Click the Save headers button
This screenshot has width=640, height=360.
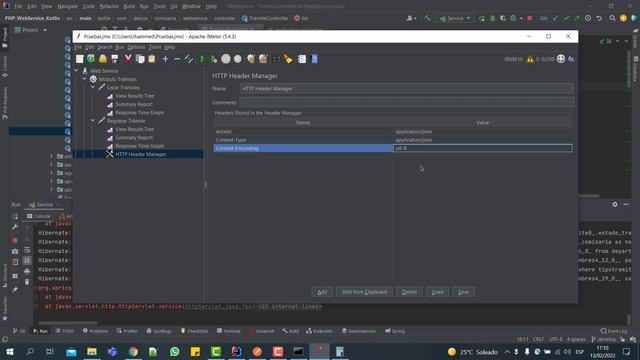(x=463, y=292)
